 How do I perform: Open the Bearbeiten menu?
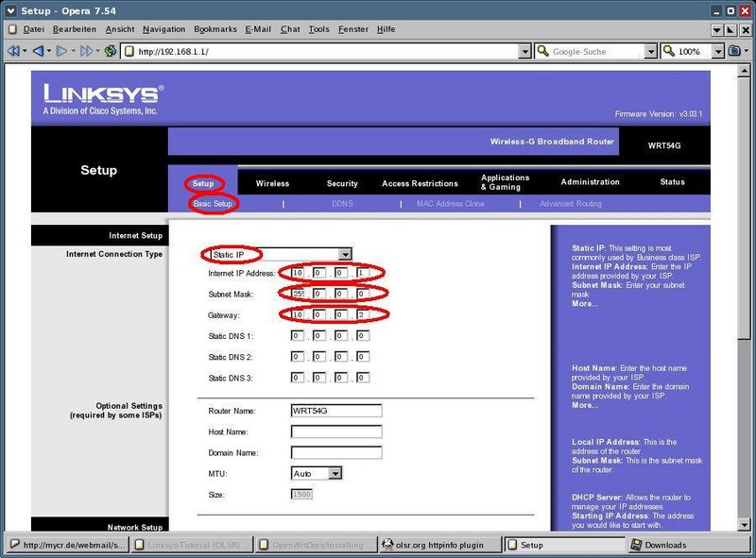[x=75, y=29]
